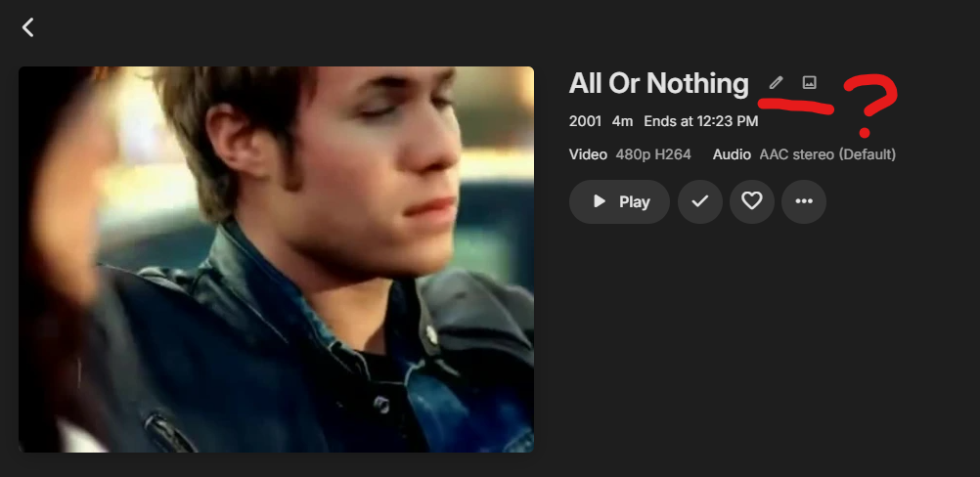Add to favorites with the heart button
The image size is (980, 477).
click(x=752, y=201)
